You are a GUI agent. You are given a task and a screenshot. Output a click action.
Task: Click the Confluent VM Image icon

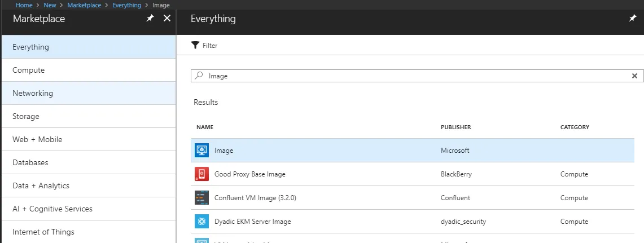[201, 198]
